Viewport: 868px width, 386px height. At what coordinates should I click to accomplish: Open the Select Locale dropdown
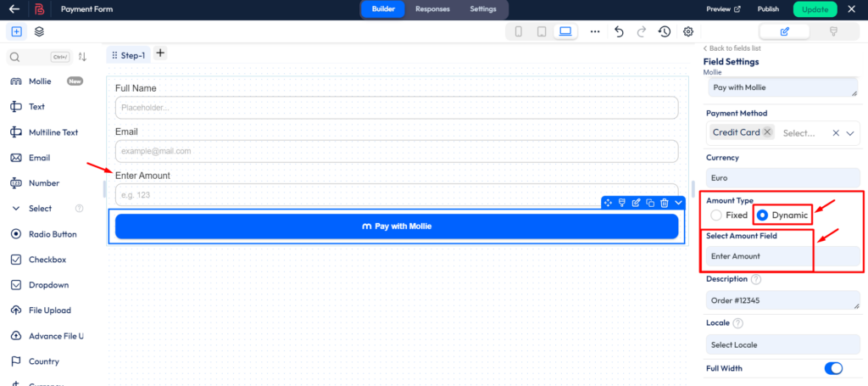[782, 344]
